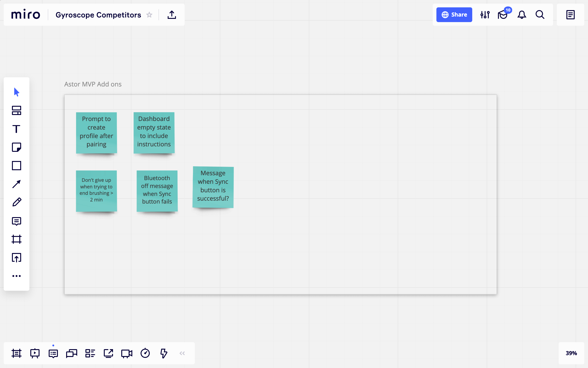The image size is (588, 368).
Task: Select the Sticky note tool
Action: [x=17, y=147]
